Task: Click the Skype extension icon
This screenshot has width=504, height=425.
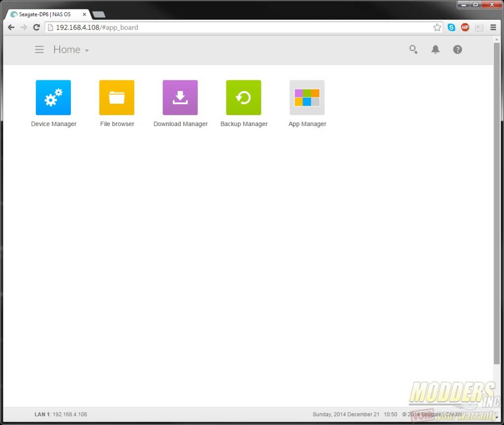Action: [451, 28]
